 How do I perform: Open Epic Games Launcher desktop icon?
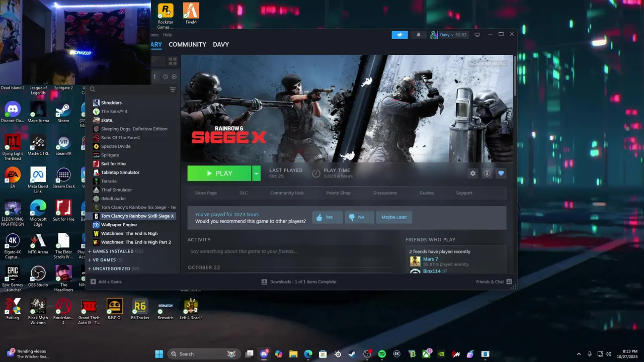pos(13,279)
